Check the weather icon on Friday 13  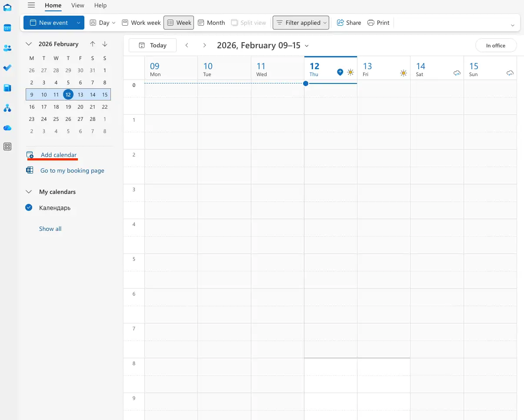403,73
